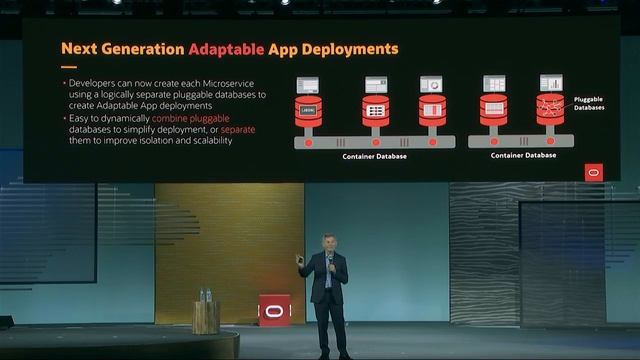Click 'Container Database' label under the three-database group
Viewport: 640px width, 360px height.
[x=374, y=156]
